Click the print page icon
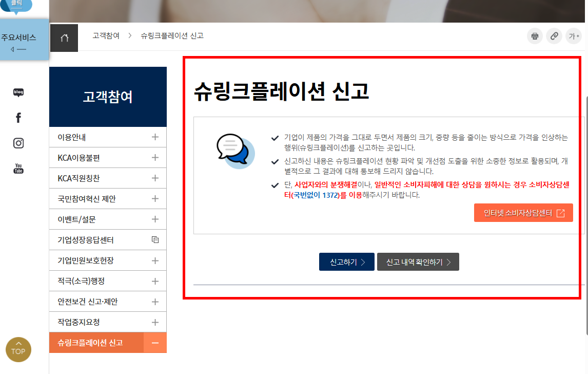Viewport: 588px width, 374px height. 534,36
